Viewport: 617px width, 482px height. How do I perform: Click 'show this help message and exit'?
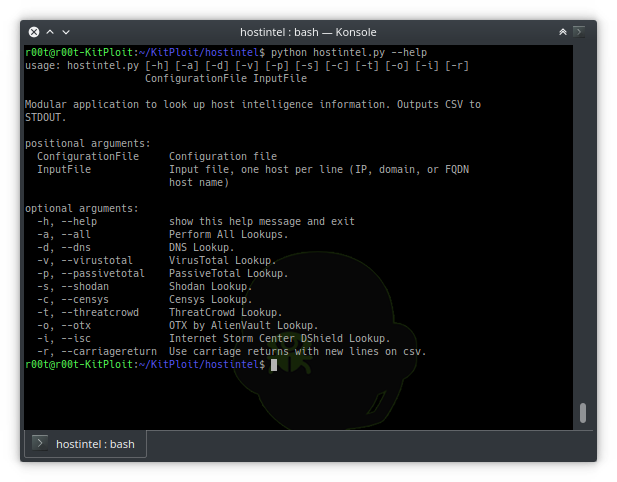click(262, 221)
